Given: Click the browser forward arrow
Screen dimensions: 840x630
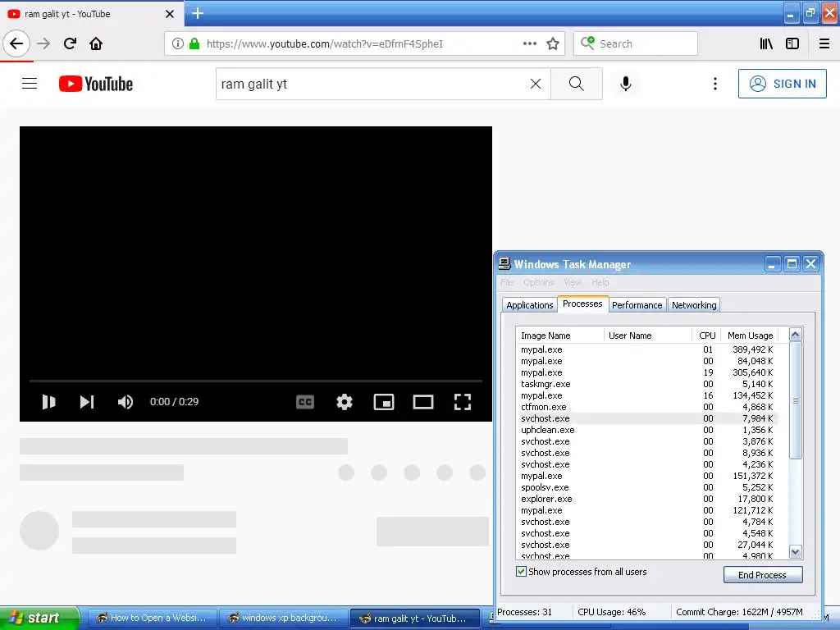Looking at the screenshot, I should tap(43, 43).
